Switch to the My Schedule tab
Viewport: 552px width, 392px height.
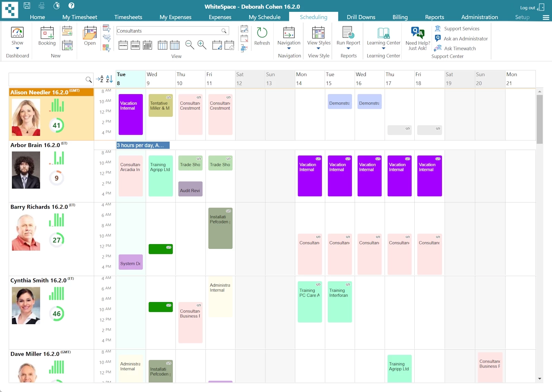pyautogui.click(x=265, y=17)
